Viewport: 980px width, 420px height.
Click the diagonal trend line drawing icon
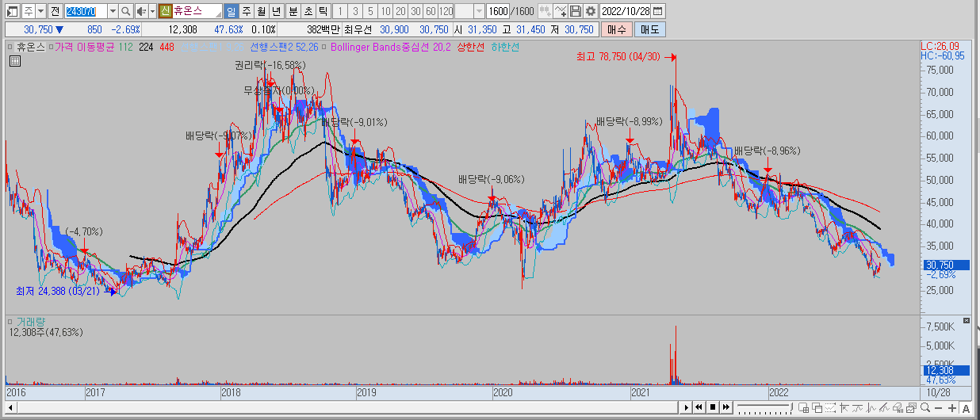[884, 408]
